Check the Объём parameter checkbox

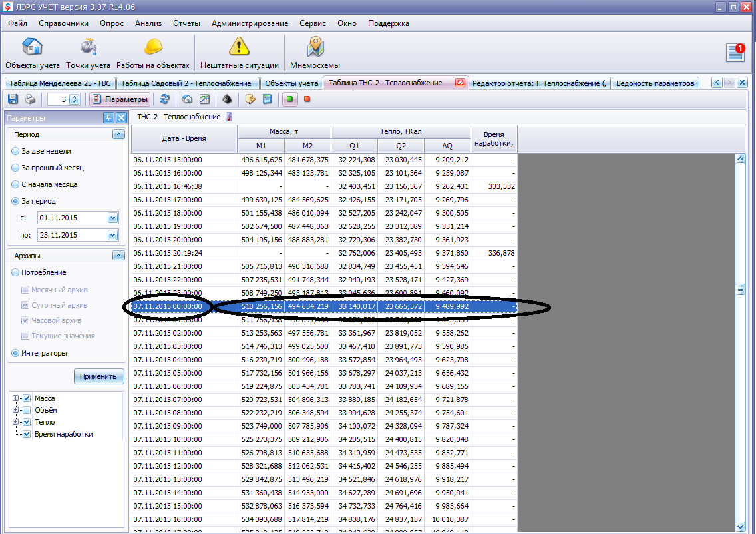tap(27, 411)
